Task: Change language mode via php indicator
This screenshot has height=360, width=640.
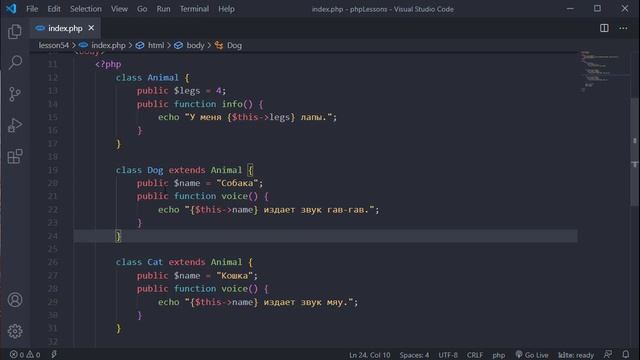Action: [498, 355]
